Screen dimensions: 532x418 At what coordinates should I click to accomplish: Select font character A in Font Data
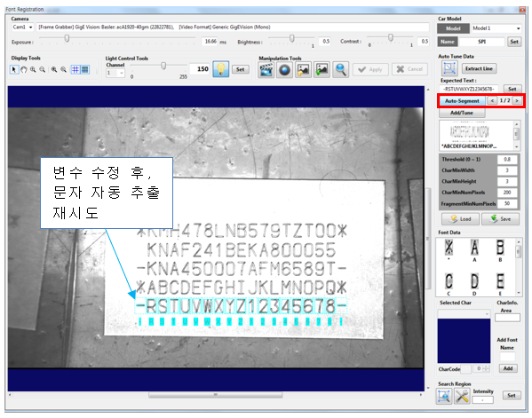474,249
